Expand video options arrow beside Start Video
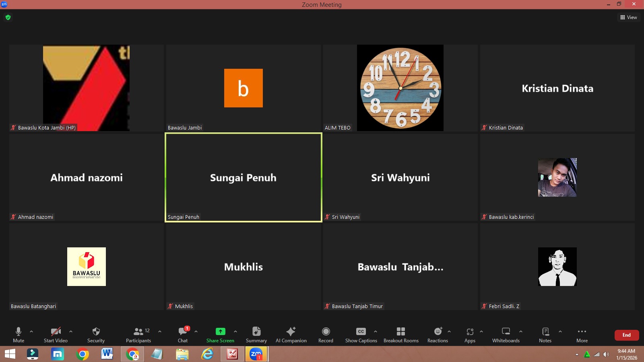Image resolution: width=644 pixels, height=362 pixels. (71, 331)
